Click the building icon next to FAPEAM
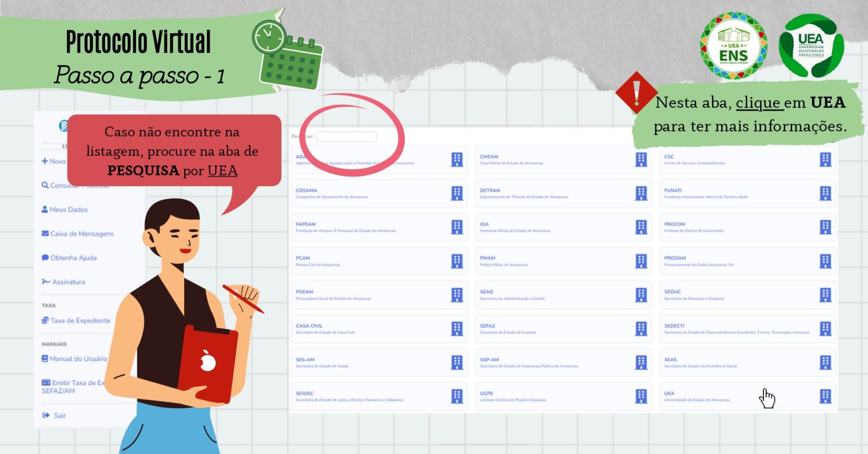Screen dimensions: 868x454 click(x=457, y=227)
